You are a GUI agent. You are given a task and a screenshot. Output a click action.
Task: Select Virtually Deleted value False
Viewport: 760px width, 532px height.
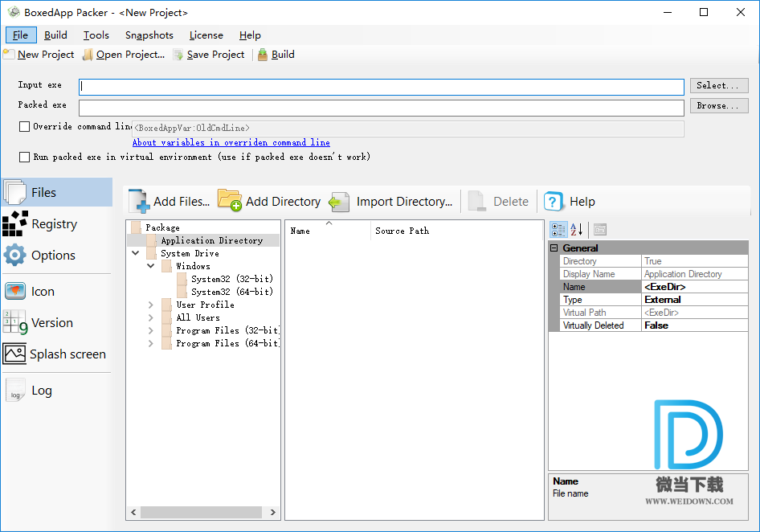click(695, 325)
